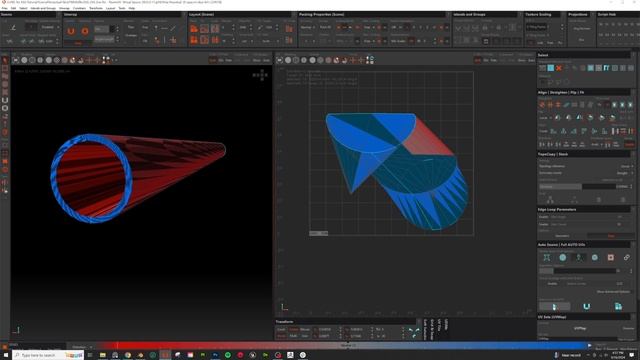Open Photoshop from the taskbar
This screenshot has height=360, width=640.
click(215, 356)
